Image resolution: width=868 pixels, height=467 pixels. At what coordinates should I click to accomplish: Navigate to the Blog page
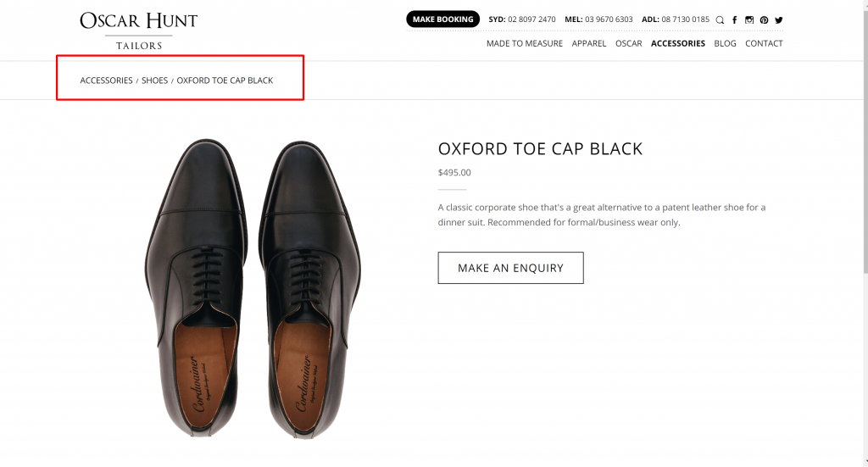[725, 43]
